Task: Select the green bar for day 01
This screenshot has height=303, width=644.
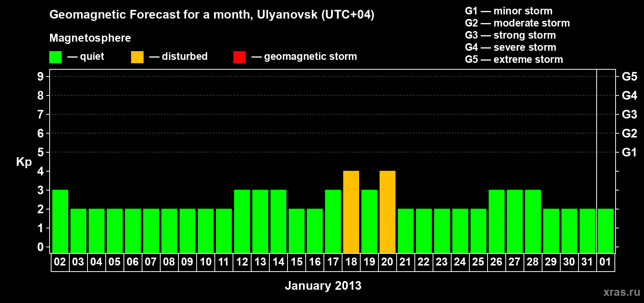Action: click(606, 231)
